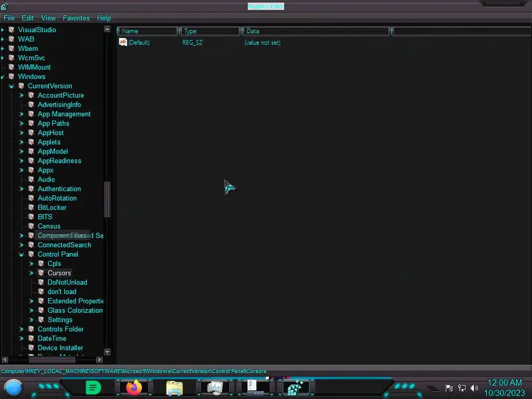
Task: Click the Registry Editor taskbar icon
Action: pyautogui.click(x=296, y=388)
